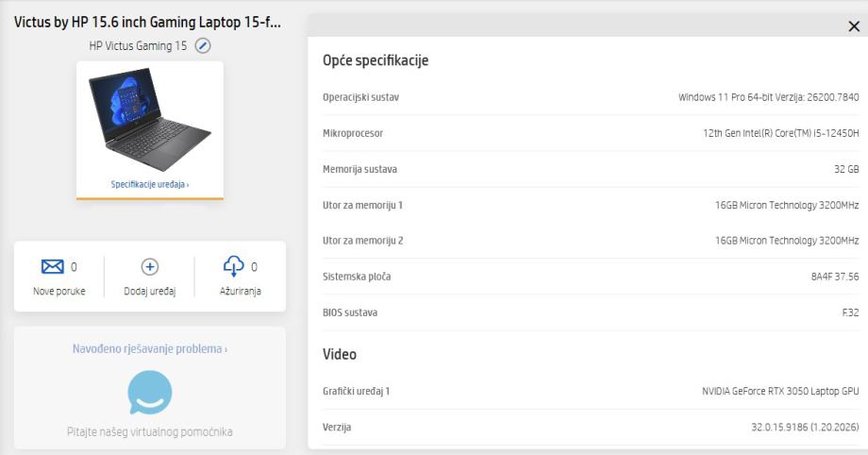The image size is (868, 455).
Task: Open the Ažuriranja cloud download icon
Action: click(234, 266)
